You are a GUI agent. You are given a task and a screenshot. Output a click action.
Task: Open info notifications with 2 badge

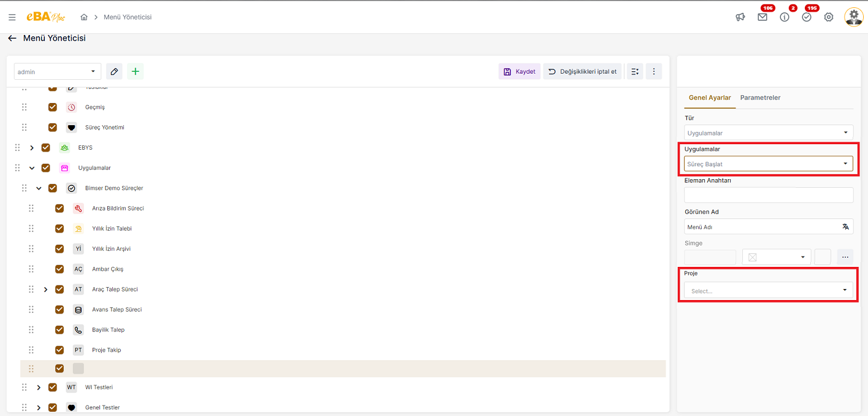tap(785, 17)
